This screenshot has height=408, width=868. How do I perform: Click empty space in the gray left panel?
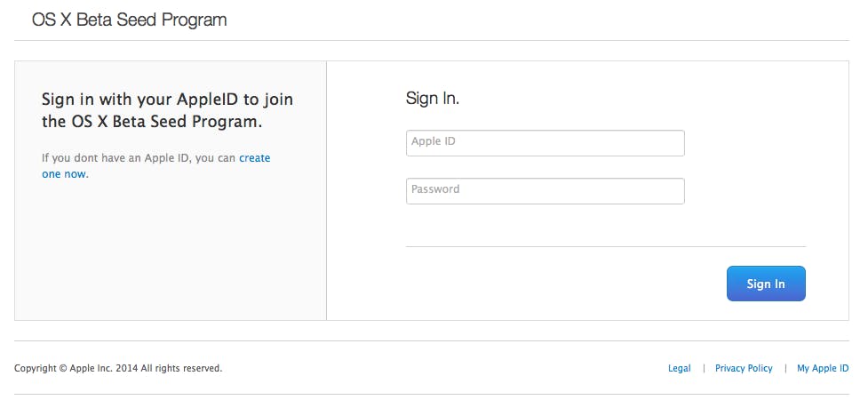click(x=171, y=258)
